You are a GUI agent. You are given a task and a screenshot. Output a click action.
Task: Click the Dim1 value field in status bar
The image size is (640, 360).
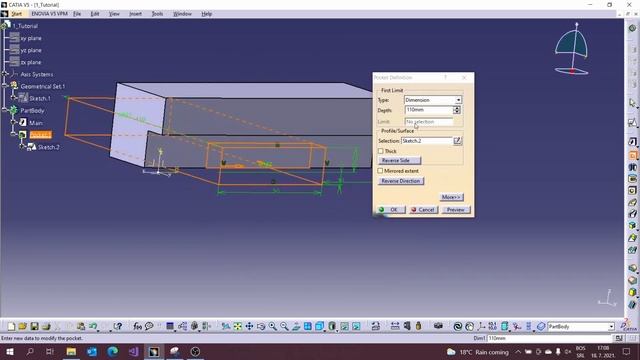pos(550,338)
